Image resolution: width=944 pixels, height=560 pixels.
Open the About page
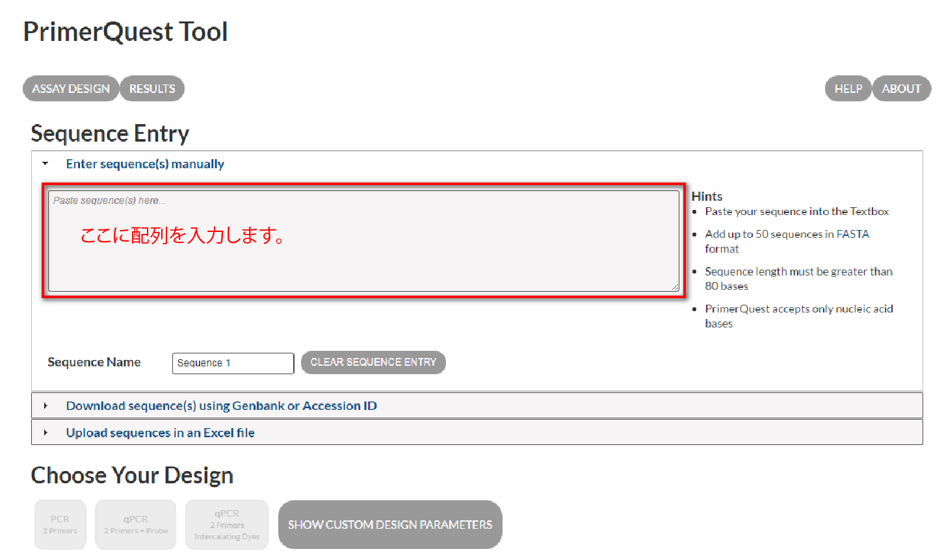[901, 89]
